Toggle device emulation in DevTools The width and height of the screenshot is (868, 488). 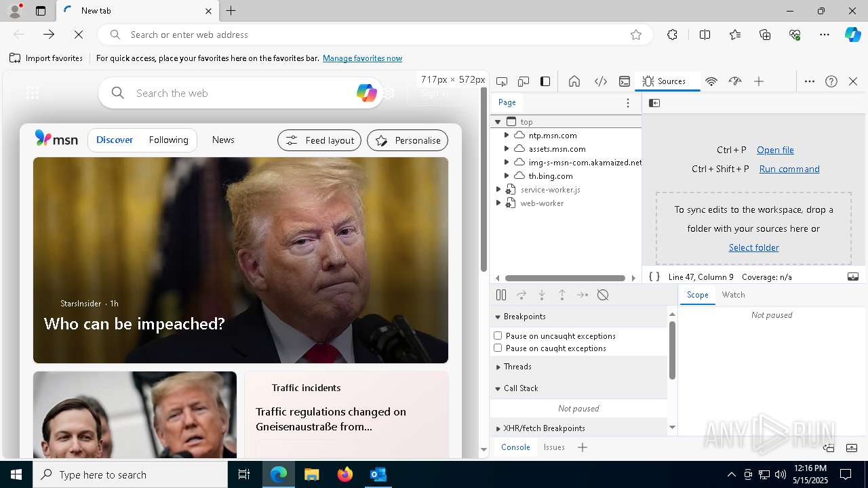pos(524,81)
